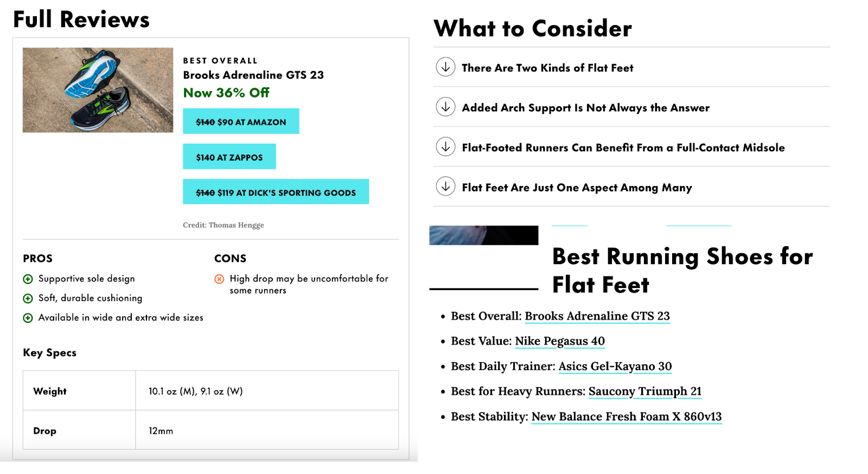Screen dimensions: 868x474
Task: Click the Key Specs heading
Action: (49, 353)
